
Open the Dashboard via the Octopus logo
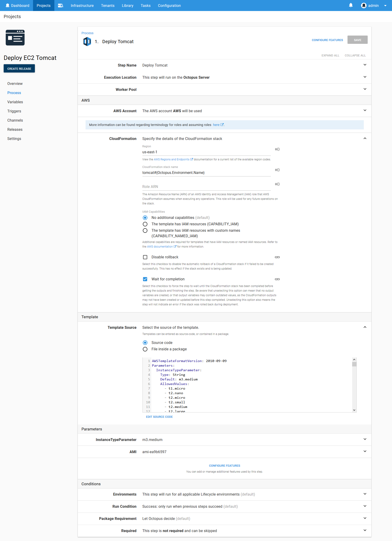click(8, 5)
